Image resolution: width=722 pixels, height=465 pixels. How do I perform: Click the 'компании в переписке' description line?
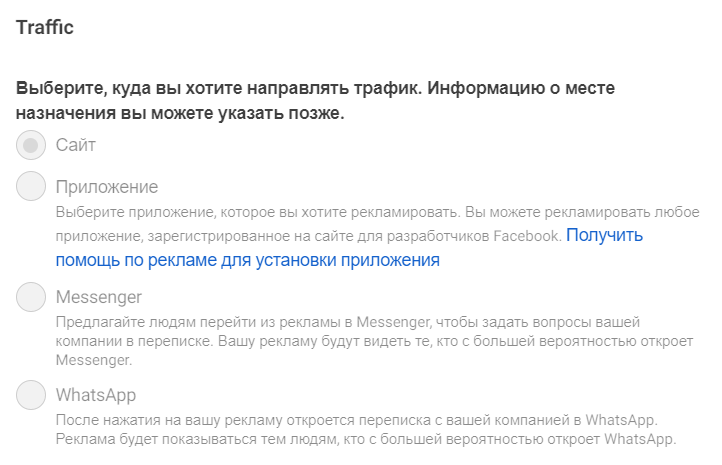[374, 341]
